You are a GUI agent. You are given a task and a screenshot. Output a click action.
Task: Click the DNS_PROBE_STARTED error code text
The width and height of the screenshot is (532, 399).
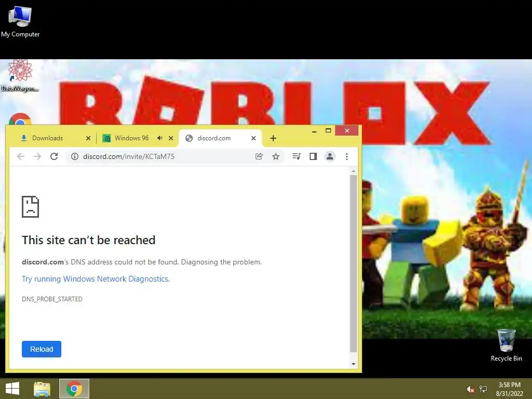pyautogui.click(x=52, y=299)
